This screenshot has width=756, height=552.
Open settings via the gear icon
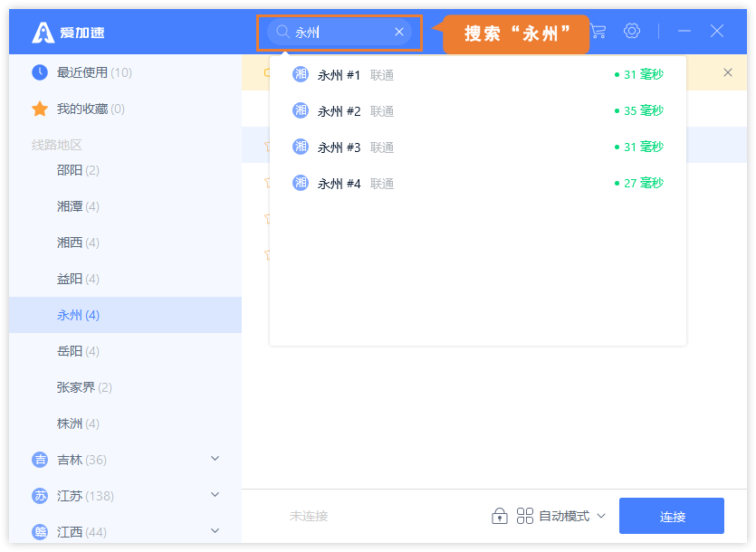click(632, 31)
